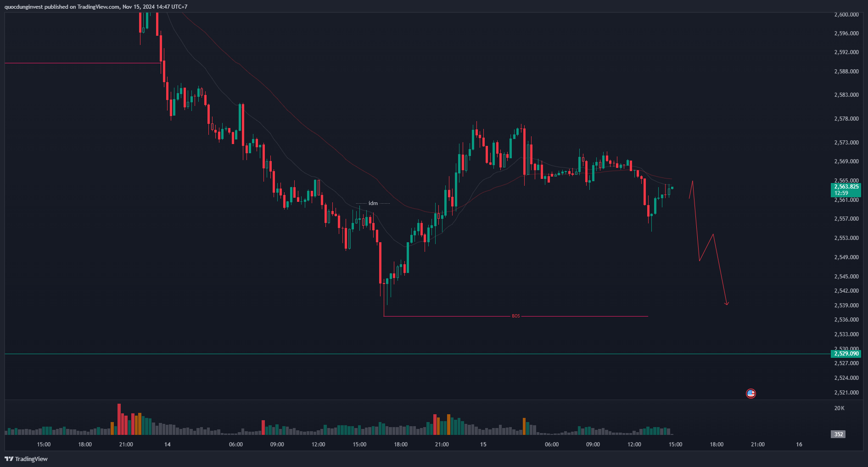Click the first 15:00 label on time axis
Image resolution: width=868 pixels, height=467 pixels.
pyautogui.click(x=44, y=445)
